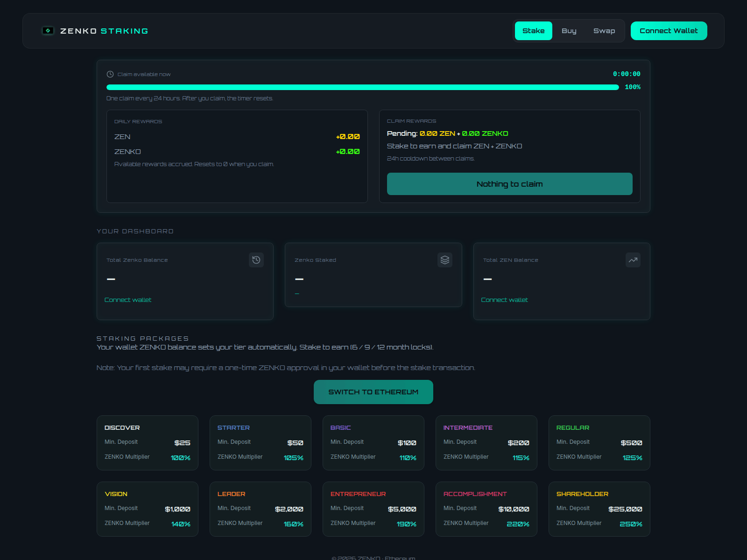Click Connect wallet under Total ZEN Balance
Screen dimensions: 747x560
(504, 300)
